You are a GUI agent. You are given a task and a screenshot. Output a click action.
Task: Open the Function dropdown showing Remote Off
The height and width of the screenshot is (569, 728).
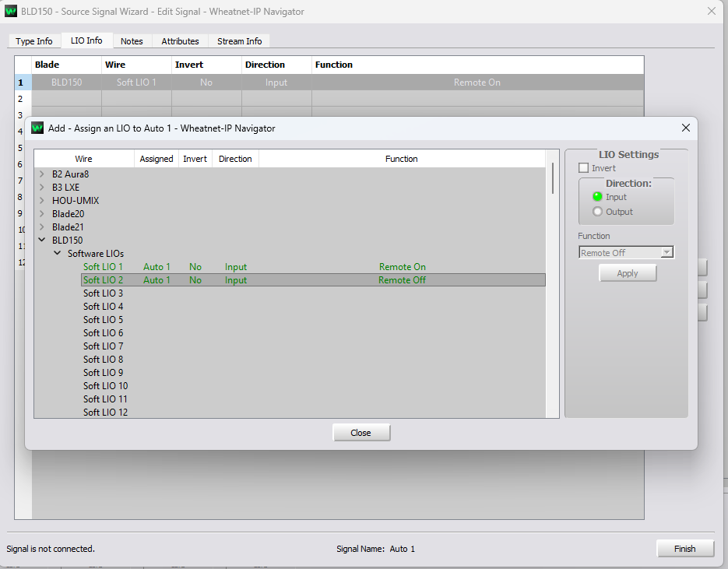pyautogui.click(x=626, y=252)
